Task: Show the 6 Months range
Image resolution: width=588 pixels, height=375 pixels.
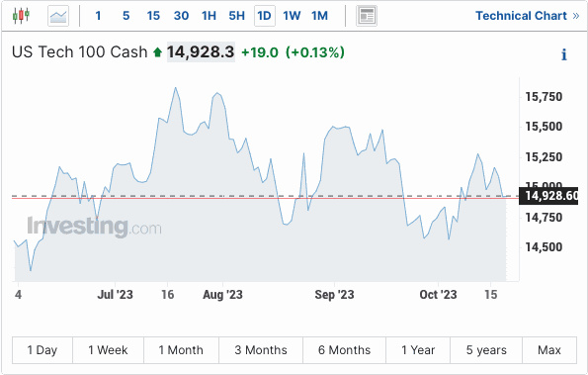Action: (344, 350)
